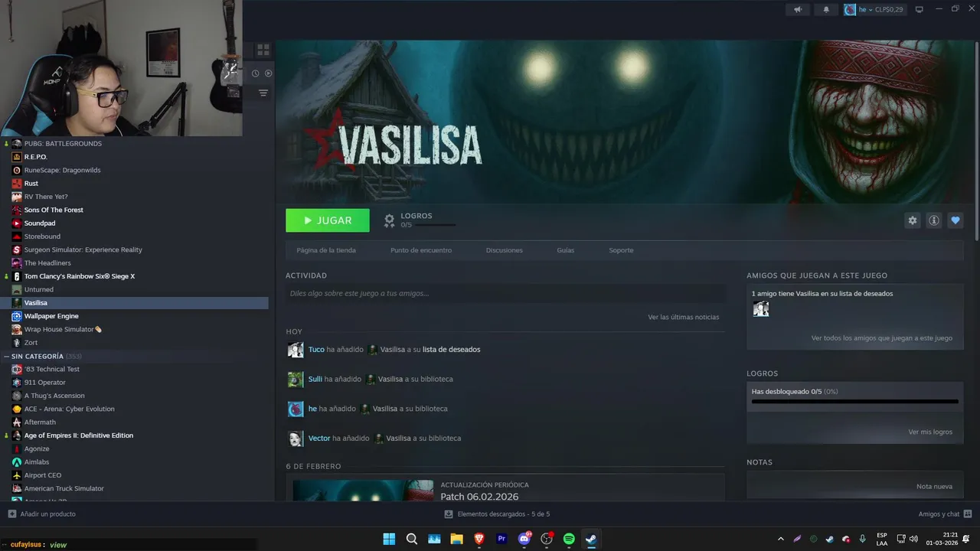Open Soporte tab

(621, 250)
